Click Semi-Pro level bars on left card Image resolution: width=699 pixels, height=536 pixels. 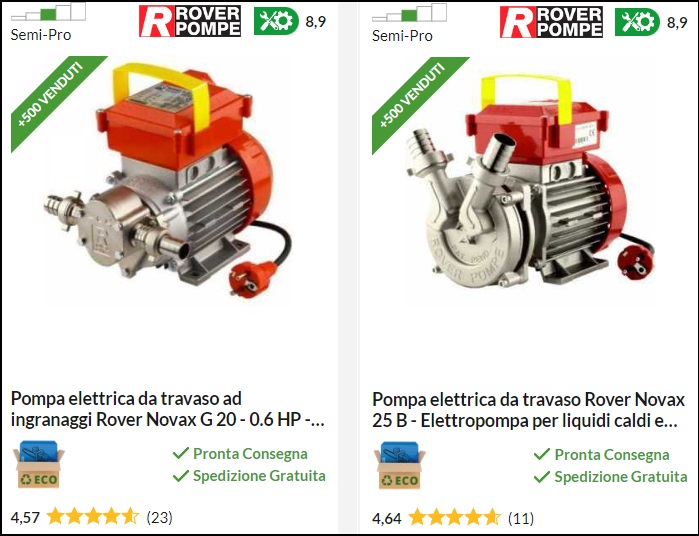point(48,12)
